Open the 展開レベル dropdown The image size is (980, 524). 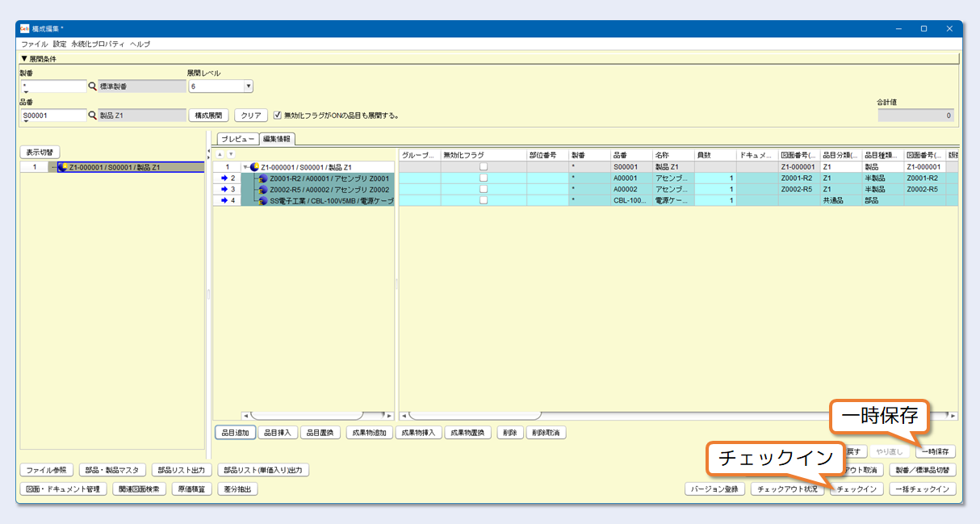[248, 86]
